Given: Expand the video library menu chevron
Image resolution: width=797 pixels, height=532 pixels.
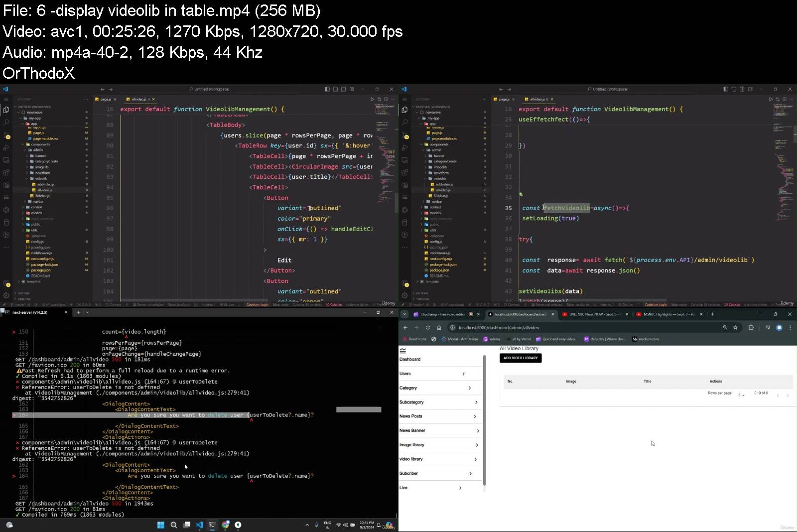Looking at the screenshot, I should pyautogui.click(x=475, y=459).
